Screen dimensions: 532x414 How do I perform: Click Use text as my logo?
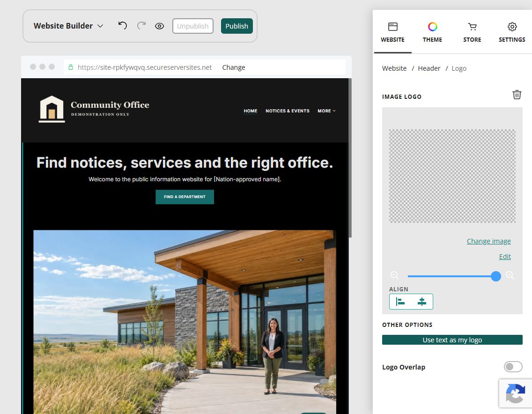click(452, 340)
